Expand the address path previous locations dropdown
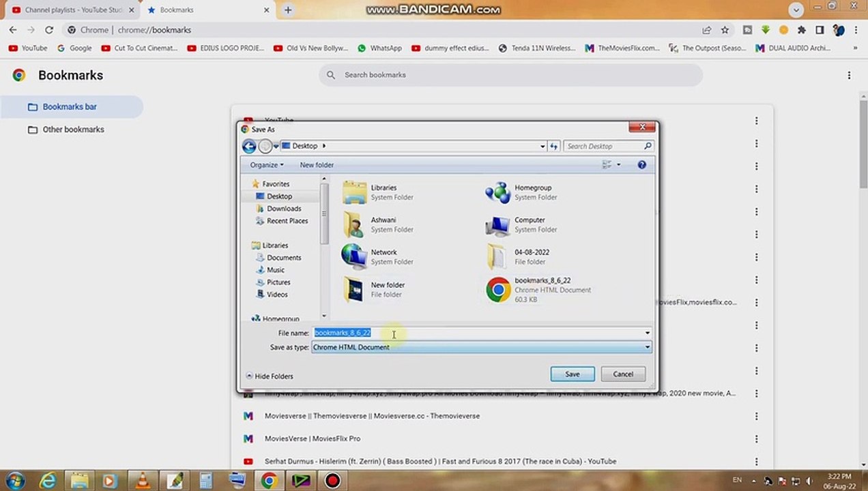Viewport: 868px width, 491px height. click(542, 146)
